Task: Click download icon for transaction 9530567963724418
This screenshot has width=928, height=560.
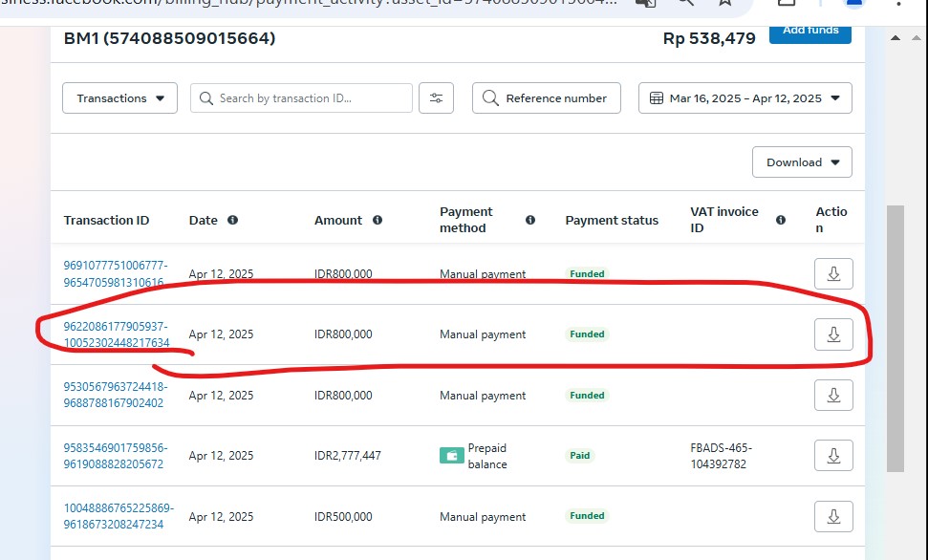Action: pos(833,396)
